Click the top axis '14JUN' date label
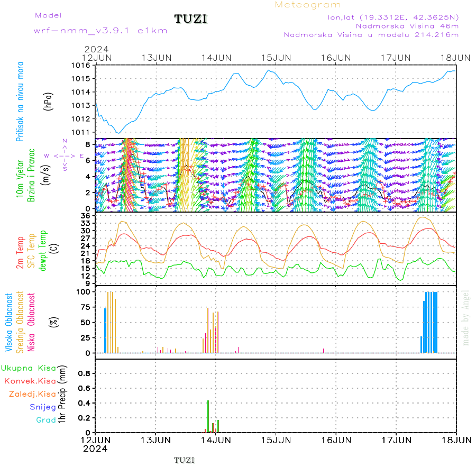Image resolution: width=476 pixels, height=476 pixels. pyautogui.click(x=216, y=58)
